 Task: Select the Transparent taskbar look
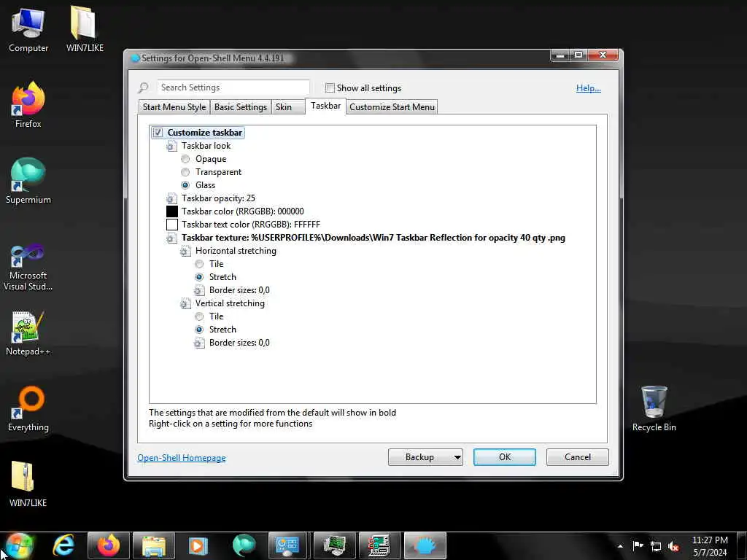tap(185, 172)
